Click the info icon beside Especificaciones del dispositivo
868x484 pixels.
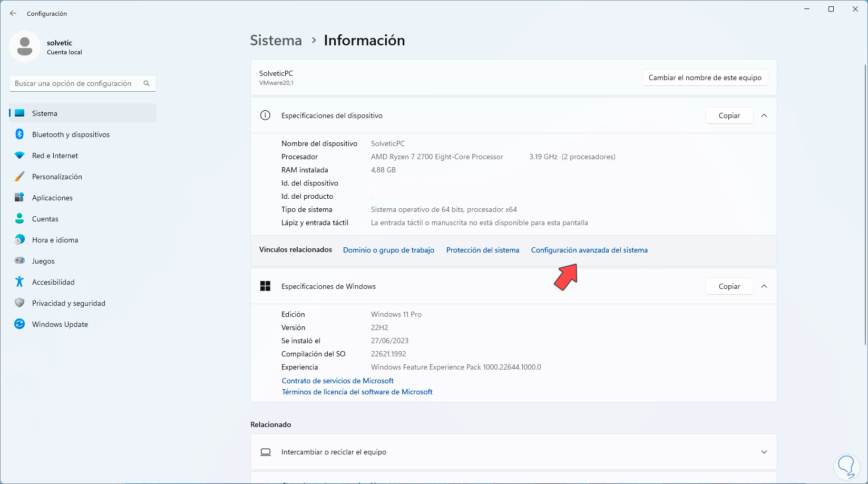(x=265, y=115)
